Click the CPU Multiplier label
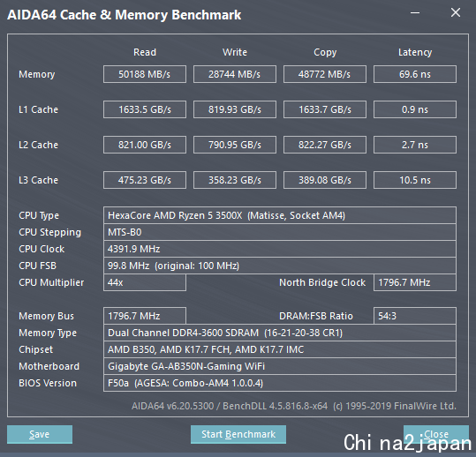The width and height of the screenshot is (476, 457). tap(51, 283)
